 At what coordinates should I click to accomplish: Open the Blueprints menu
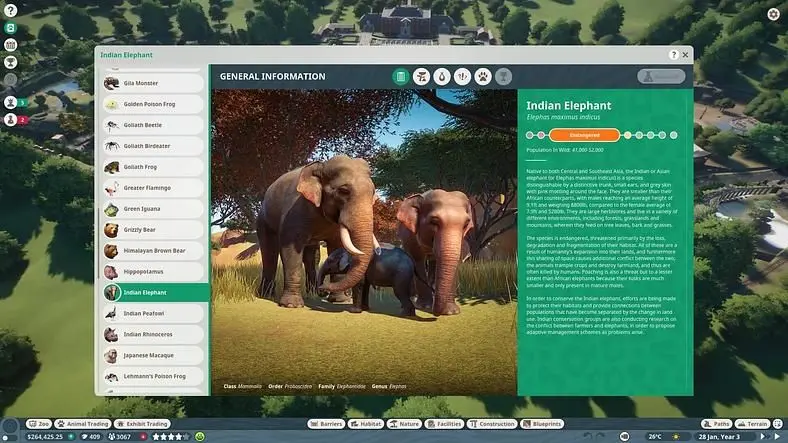click(542, 424)
